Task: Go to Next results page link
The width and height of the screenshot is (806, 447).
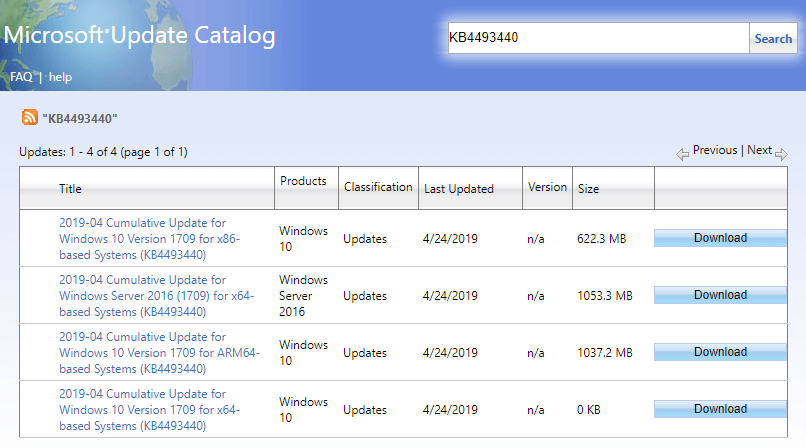Action: (759, 150)
